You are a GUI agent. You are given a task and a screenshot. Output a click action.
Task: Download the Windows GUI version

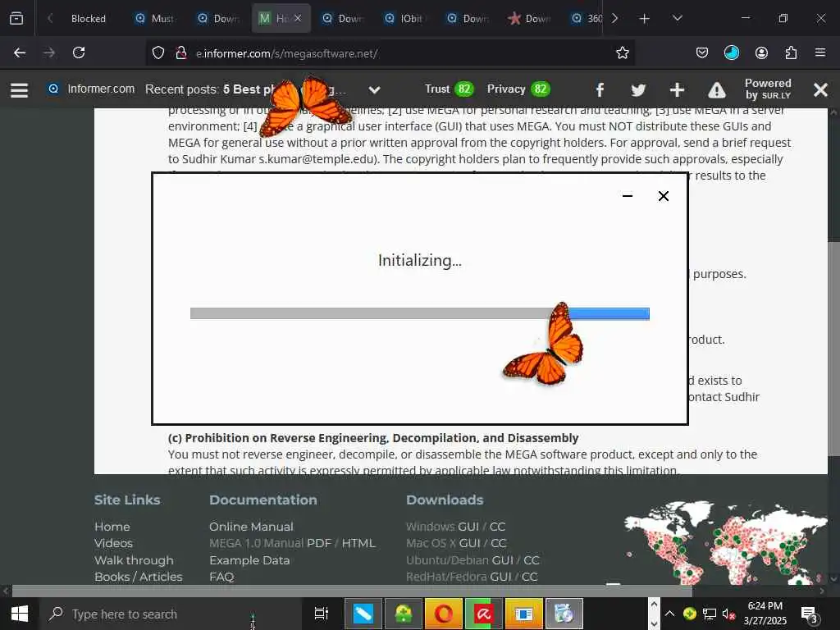[x=468, y=527]
